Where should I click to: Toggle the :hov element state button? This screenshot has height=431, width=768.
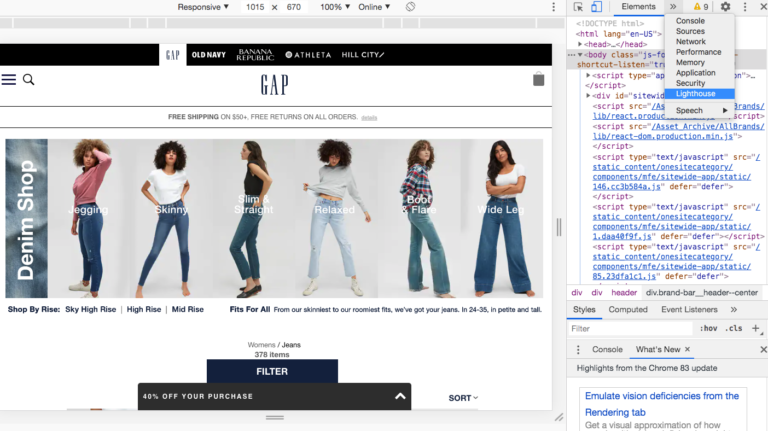point(708,329)
